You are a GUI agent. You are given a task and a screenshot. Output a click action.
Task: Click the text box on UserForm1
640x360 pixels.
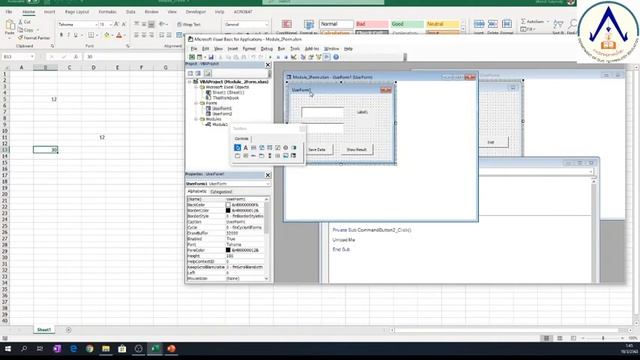click(x=322, y=113)
